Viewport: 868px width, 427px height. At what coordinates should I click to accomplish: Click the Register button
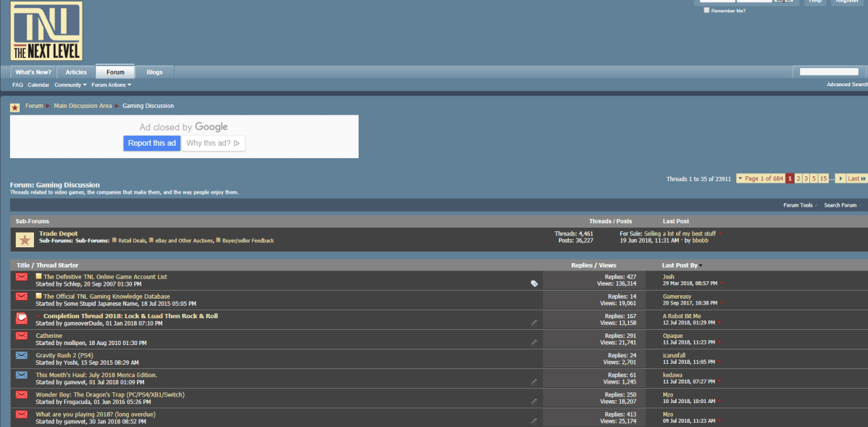click(x=846, y=1)
